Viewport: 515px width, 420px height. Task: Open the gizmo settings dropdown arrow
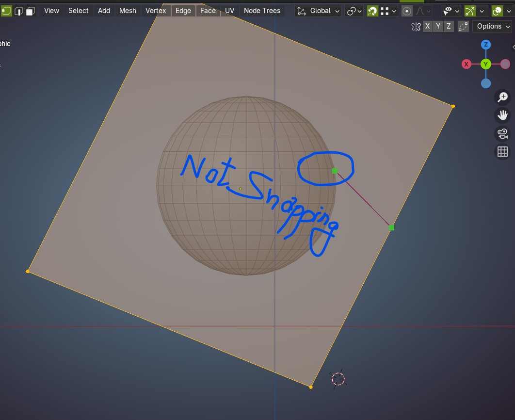(482, 11)
